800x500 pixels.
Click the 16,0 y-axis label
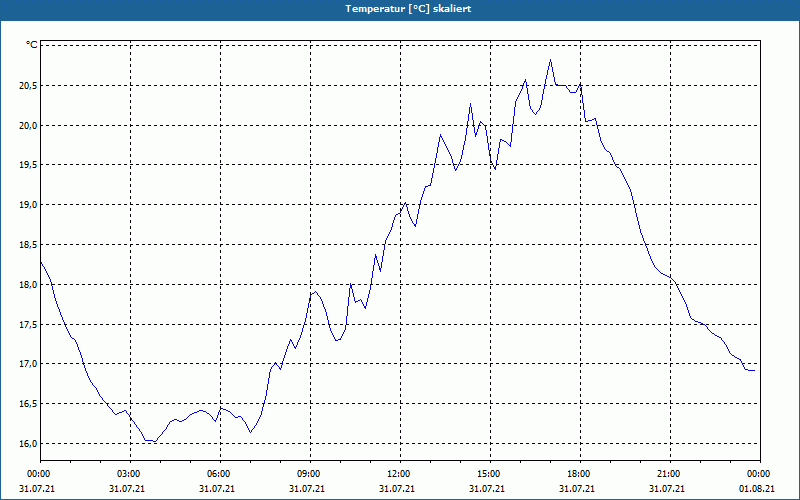[x=28, y=444]
